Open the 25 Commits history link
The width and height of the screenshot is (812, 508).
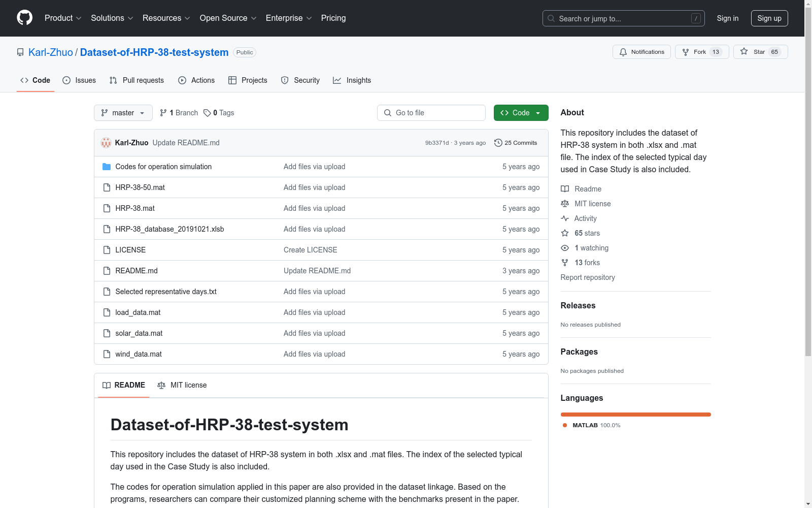coord(516,143)
